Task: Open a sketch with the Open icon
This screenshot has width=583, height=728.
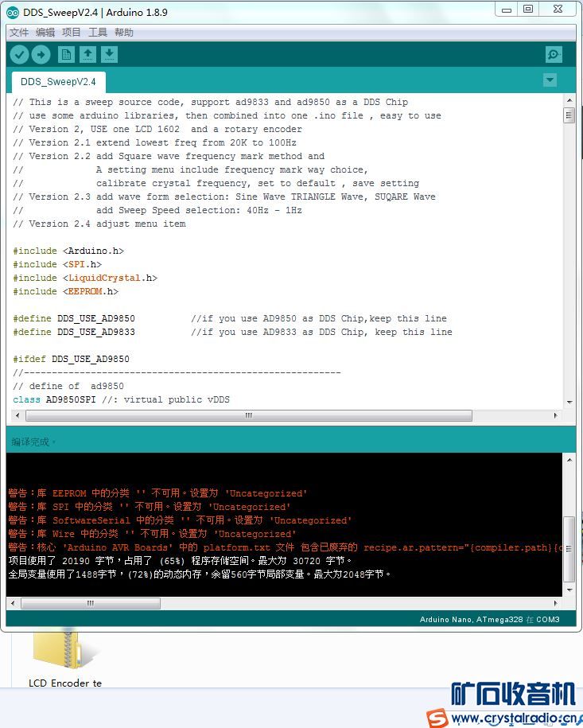Action: (87, 55)
